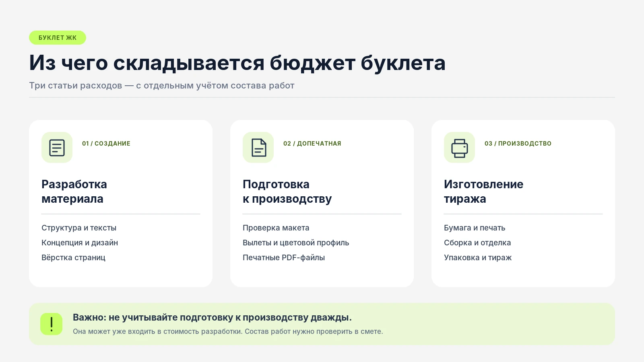Image resolution: width=644 pixels, height=362 pixels.
Task: Select the line Сборка и отделка
Action: click(x=477, y=243)
